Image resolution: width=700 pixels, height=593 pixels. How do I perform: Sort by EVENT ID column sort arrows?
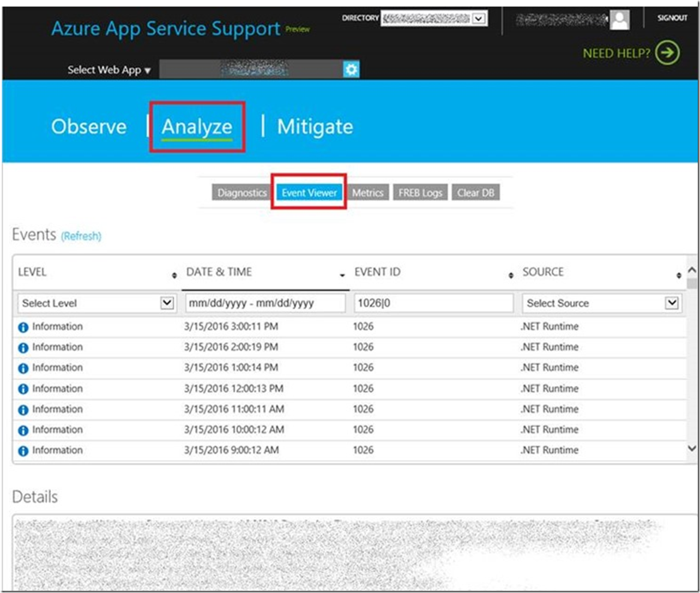[511, 275]
